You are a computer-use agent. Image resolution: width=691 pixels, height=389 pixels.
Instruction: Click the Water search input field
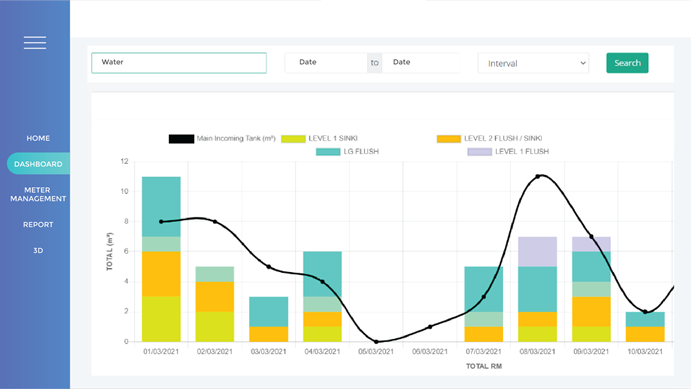[x=179, y=63]
